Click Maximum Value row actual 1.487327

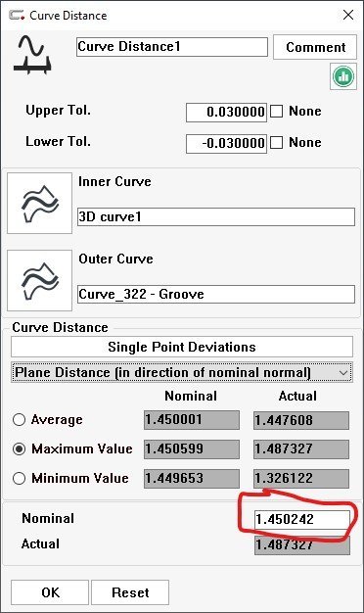pos(301,449)
